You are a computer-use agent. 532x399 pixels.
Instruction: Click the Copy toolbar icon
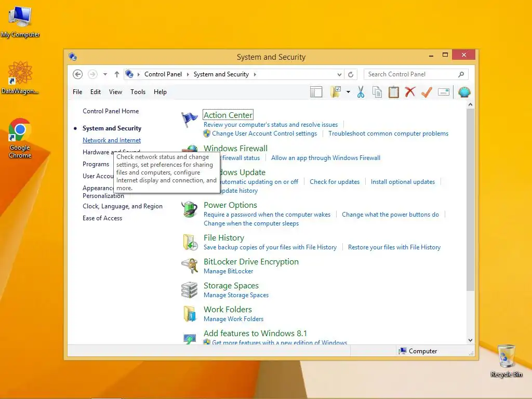[377, 92]
